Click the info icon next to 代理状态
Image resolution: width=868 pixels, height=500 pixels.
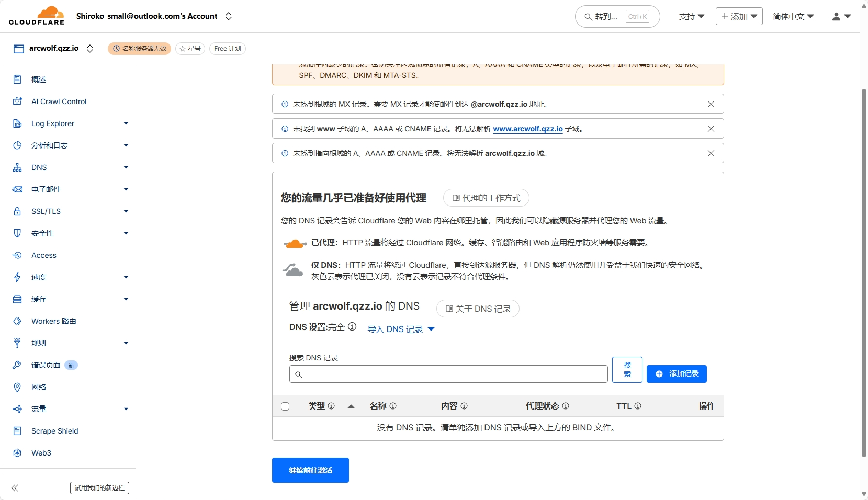click(566, 406)
